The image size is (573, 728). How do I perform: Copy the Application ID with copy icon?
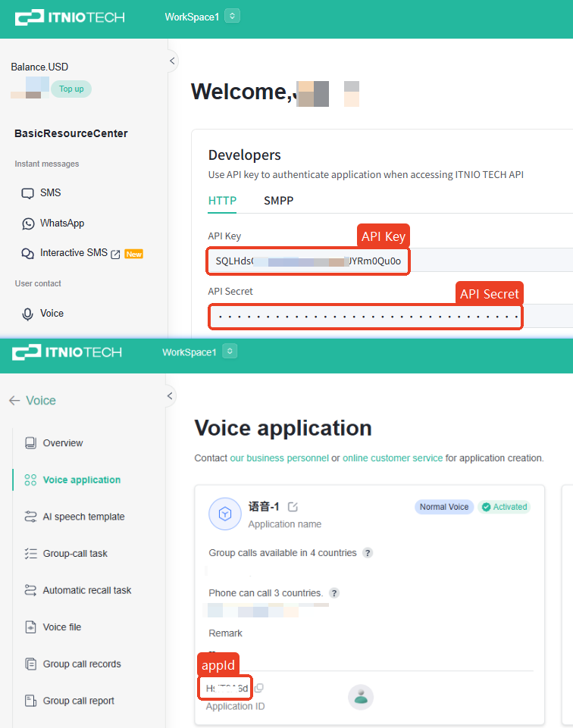pyautogui.click(x=259, y=688)
